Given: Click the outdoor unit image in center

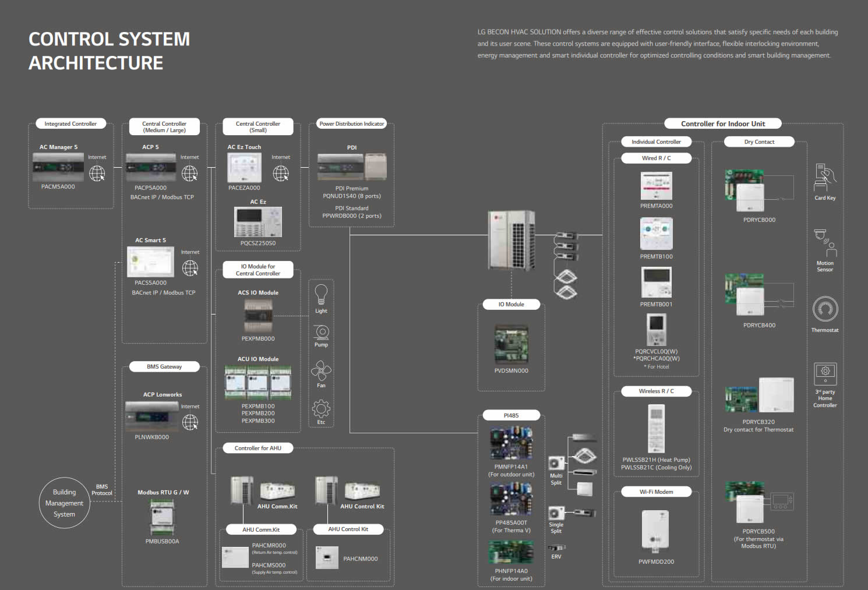Looking at the screenshot, I should point(511,240).
